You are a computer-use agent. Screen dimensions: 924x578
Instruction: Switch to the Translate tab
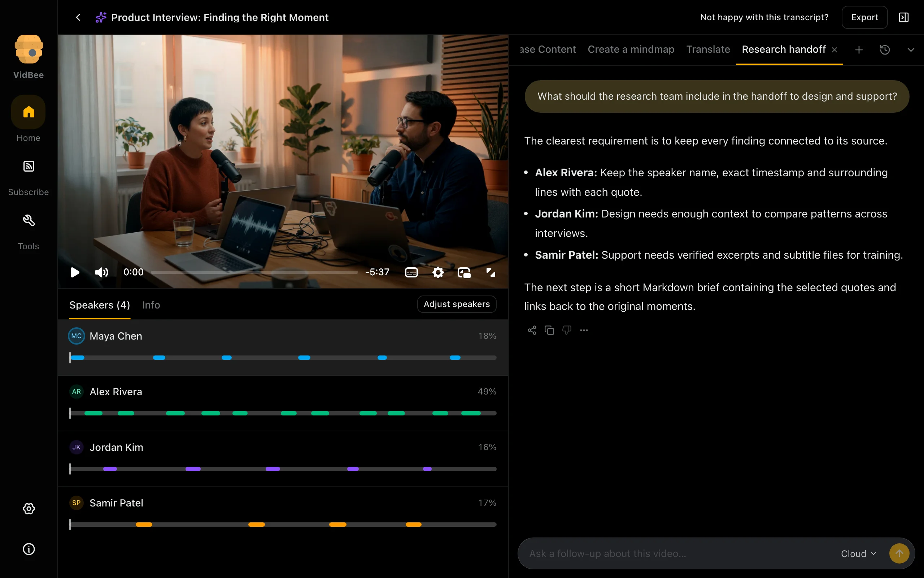coord(708,49)
